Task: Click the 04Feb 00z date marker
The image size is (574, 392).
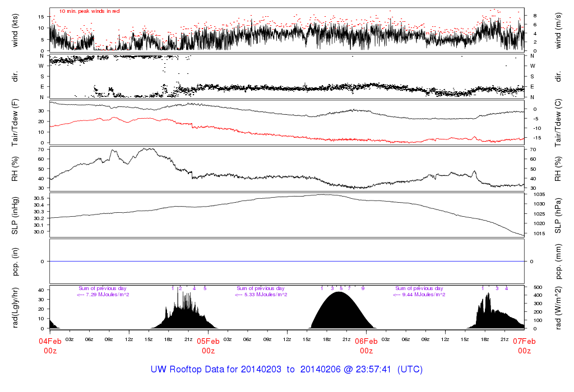Action: pyautogui.click(x=50, y=346)
